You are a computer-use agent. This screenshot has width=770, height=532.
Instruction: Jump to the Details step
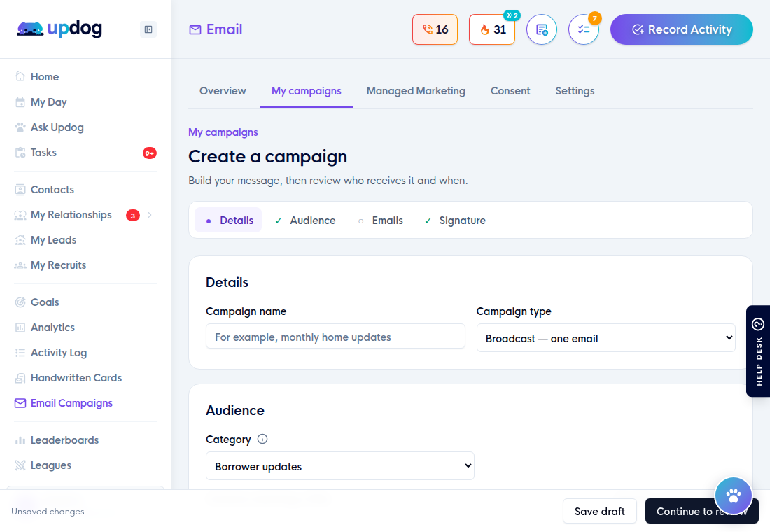coord(228,220)
